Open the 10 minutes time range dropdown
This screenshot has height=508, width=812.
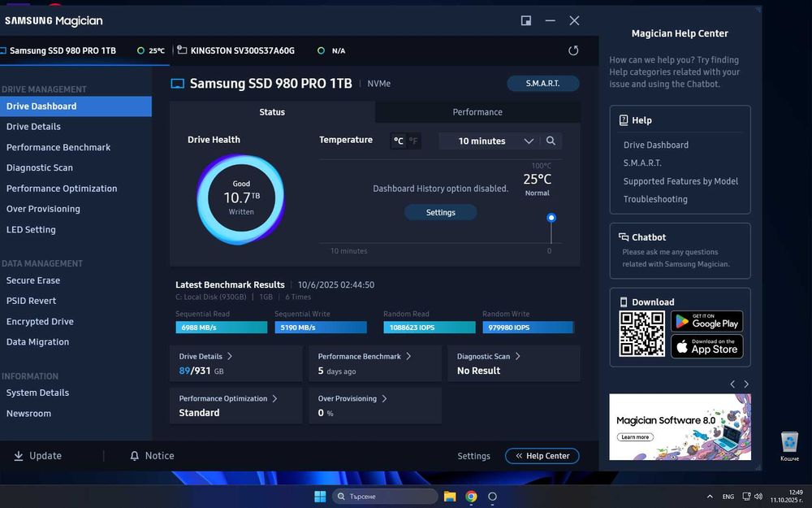pos(490,141)
